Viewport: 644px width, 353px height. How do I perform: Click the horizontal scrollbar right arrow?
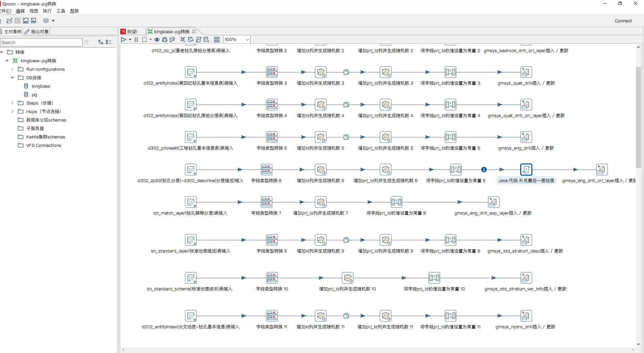632,350
